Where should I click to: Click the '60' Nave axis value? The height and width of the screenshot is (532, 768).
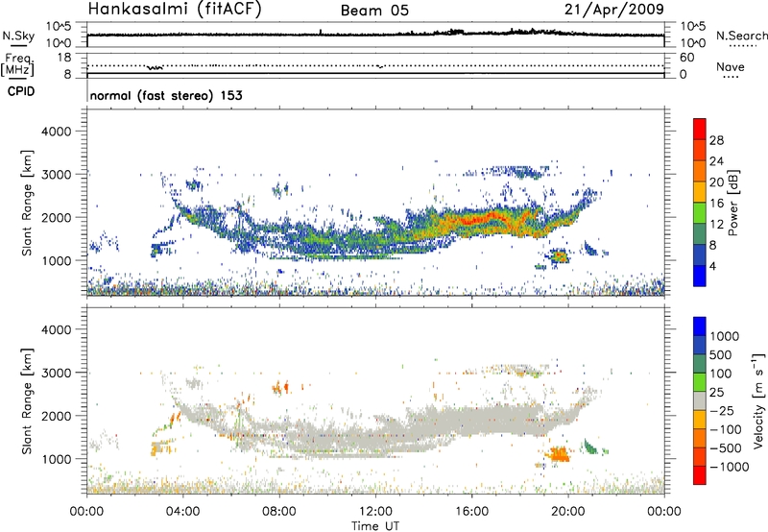coord(686,58)
